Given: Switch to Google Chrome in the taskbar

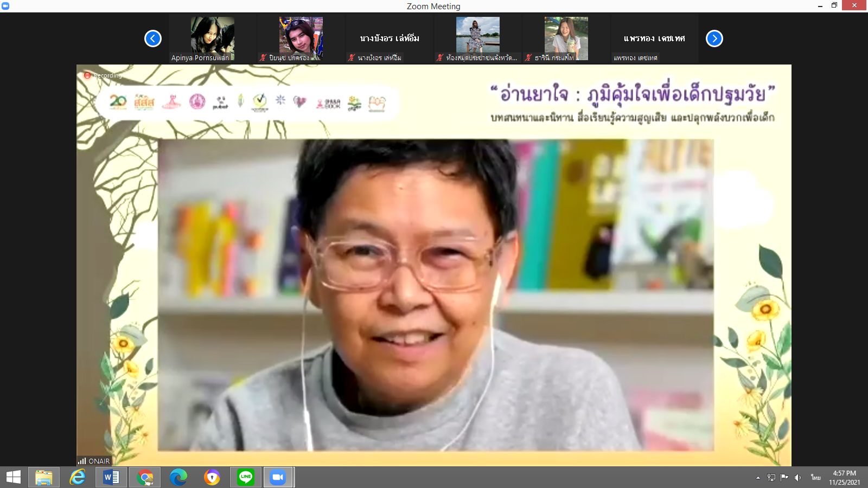Looking at the screenshot, I should [145, 477].
